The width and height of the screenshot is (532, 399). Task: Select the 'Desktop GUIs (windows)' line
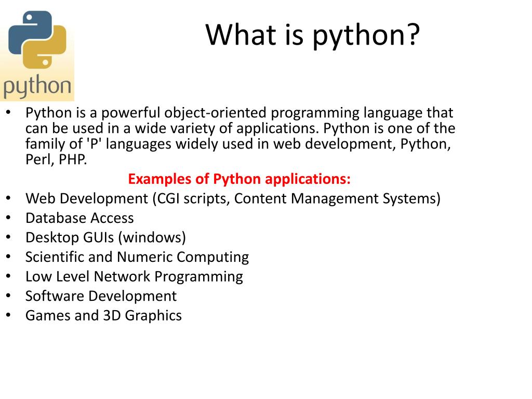pos(105,237)
